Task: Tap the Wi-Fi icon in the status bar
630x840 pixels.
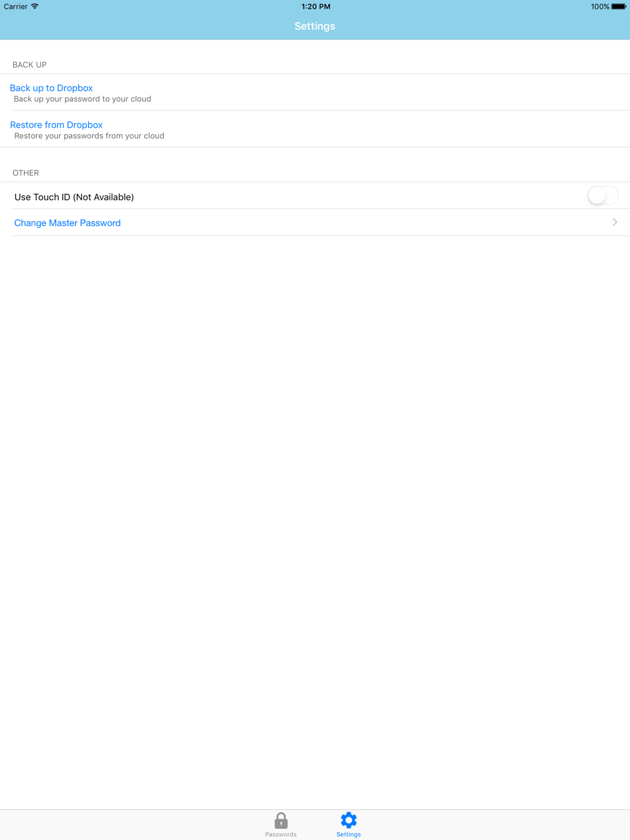Action: coord(35,6)
